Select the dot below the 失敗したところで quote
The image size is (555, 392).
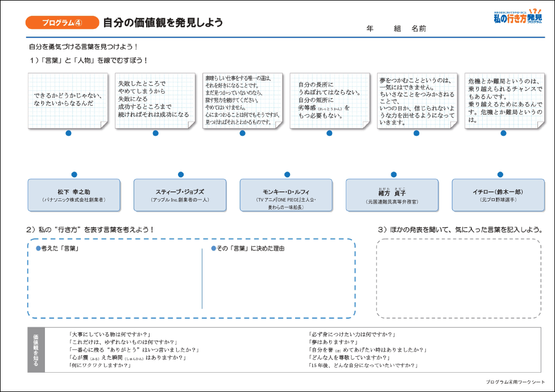(155, 133)
